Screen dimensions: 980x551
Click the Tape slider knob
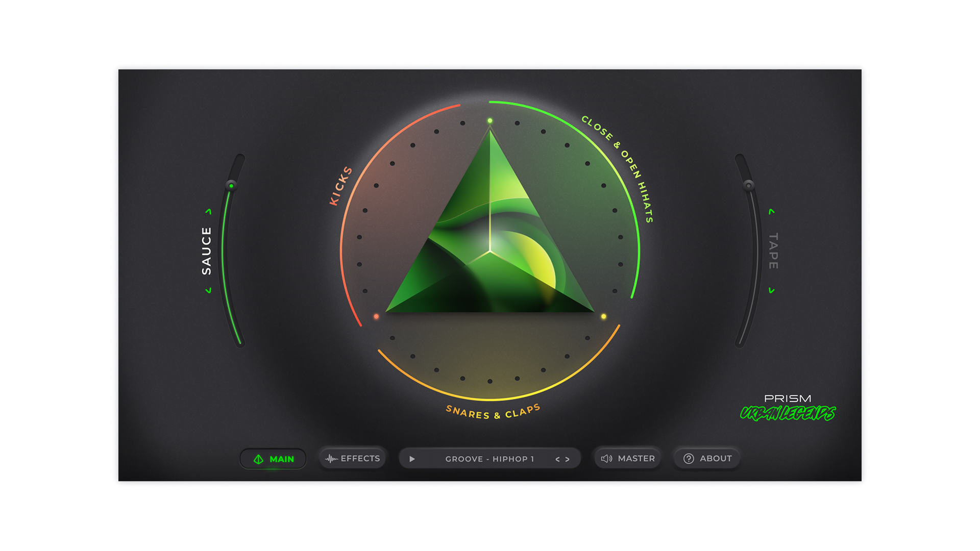coord(748,185)
